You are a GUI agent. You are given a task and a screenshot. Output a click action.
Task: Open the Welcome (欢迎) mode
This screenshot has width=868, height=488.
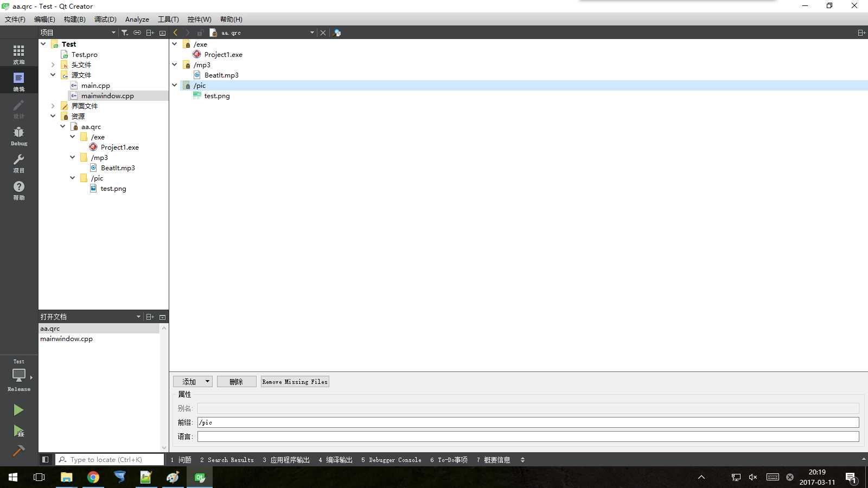coord(19,54)
